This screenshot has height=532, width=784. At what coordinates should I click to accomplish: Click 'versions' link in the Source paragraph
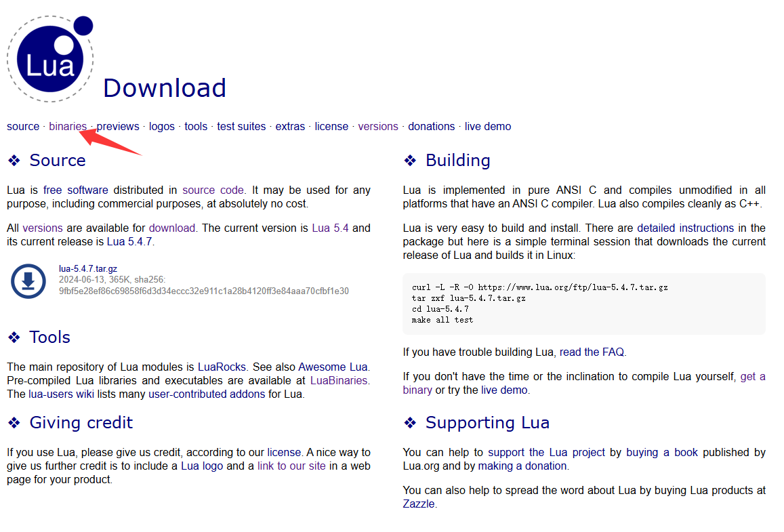coord(43,228)
